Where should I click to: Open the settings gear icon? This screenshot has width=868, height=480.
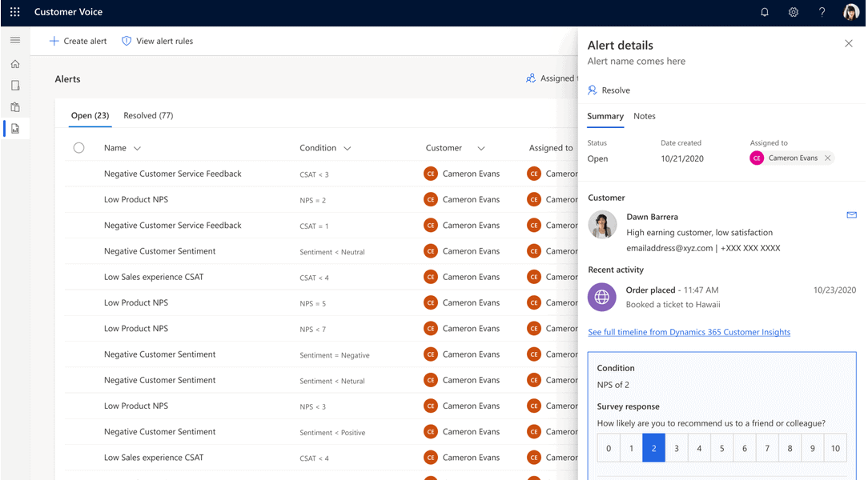(x=794, y=12)
